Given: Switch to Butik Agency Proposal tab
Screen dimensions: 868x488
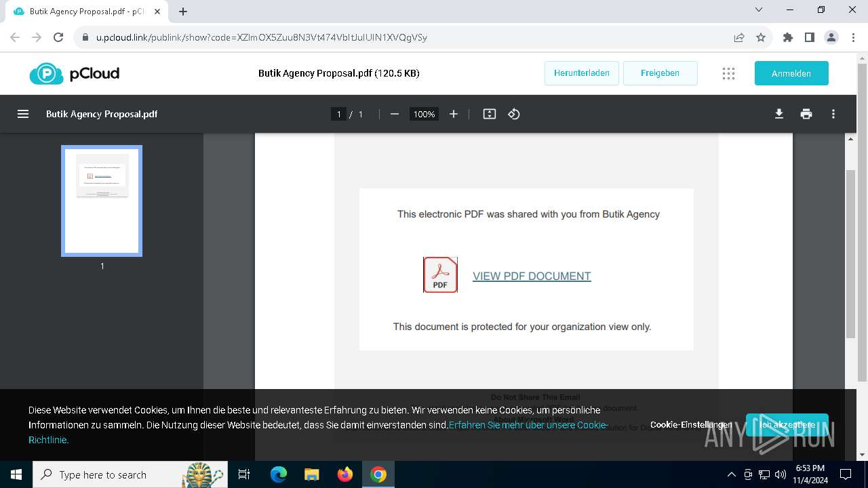Looking at the screenshot, I should pos(87,12).
